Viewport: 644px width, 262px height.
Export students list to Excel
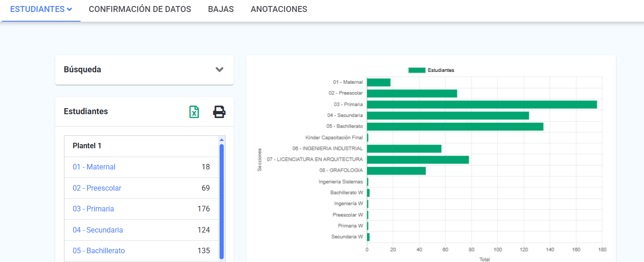194,112
